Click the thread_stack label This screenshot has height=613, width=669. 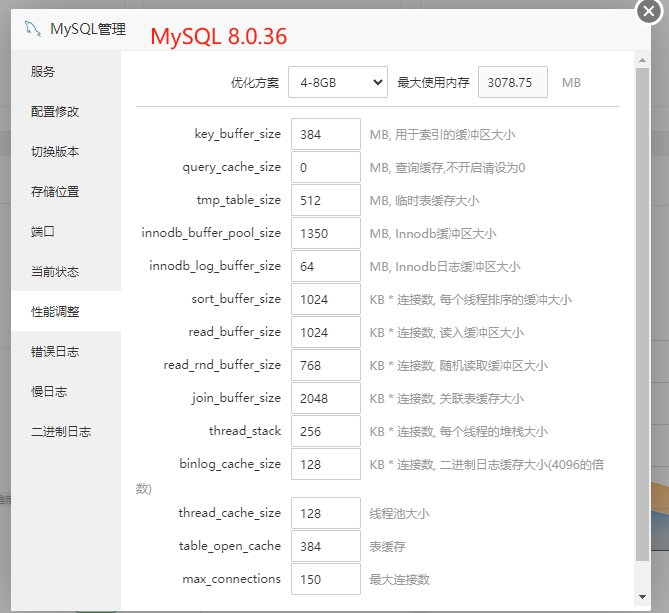[245, 431]
